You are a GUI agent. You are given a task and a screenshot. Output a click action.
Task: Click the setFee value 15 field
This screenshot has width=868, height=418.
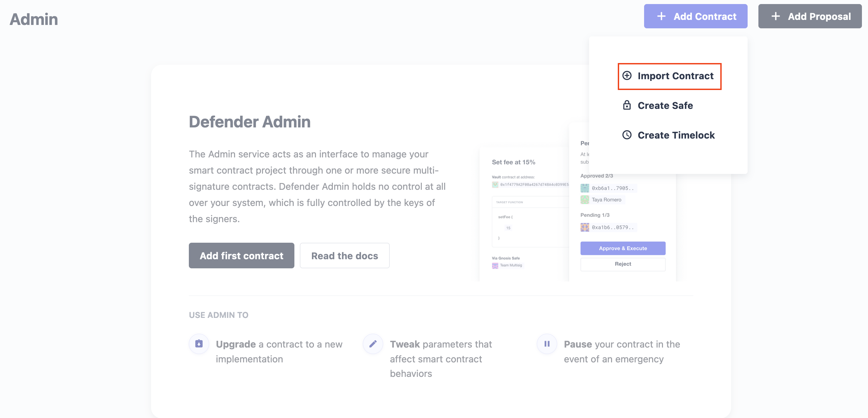[508, 228]
